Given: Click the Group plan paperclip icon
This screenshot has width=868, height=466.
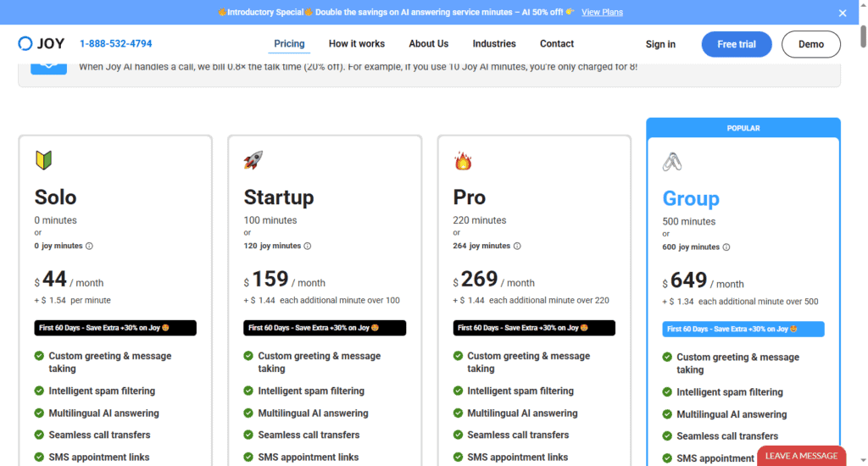Looking at the screenshot, I should (672, 162).
